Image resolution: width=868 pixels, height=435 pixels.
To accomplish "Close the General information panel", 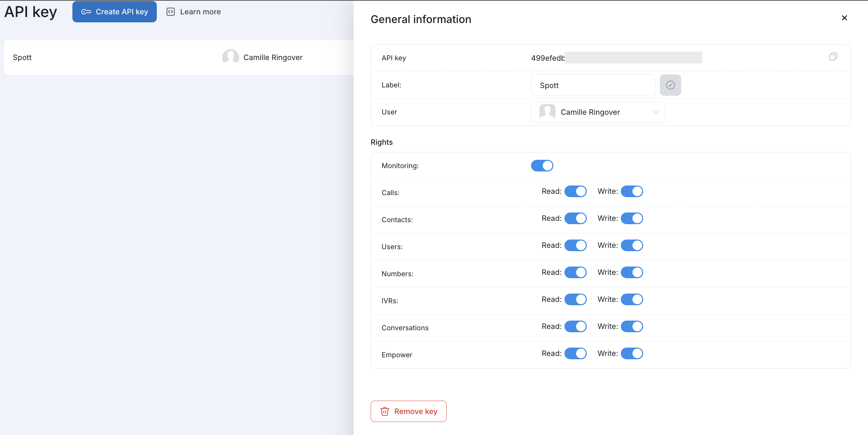I will tap(844, 18).
